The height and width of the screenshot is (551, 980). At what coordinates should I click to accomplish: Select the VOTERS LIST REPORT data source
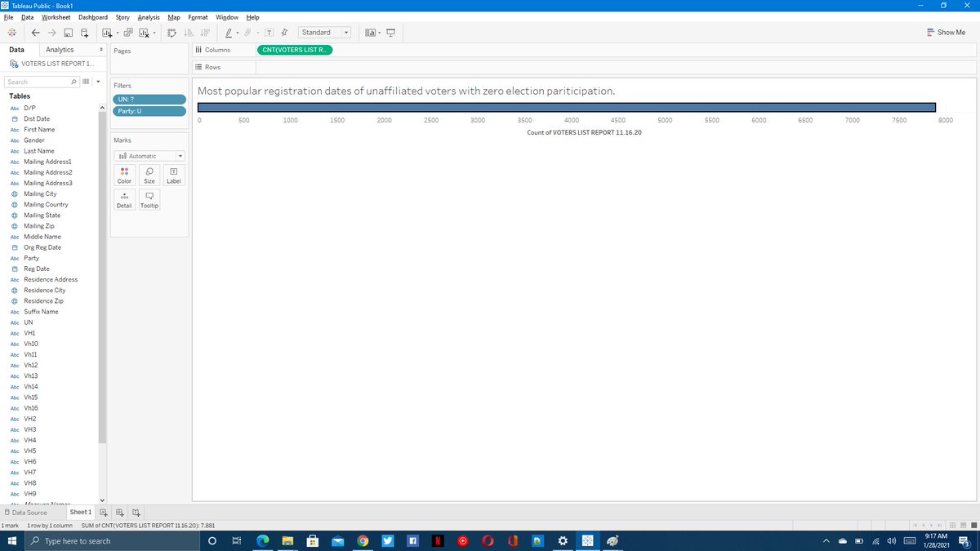[x=52, y=64]
